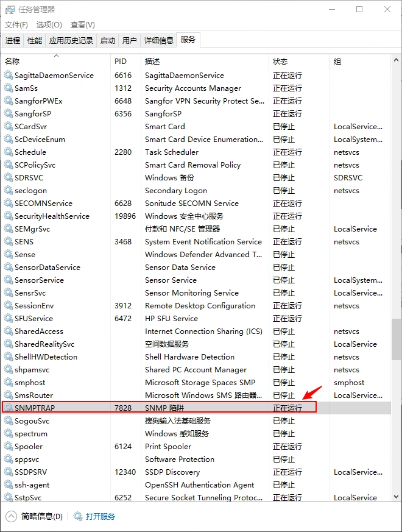The image size is (402, 532).
Task: Switch to the 性能 tab
Action: [x=35, y=40]
